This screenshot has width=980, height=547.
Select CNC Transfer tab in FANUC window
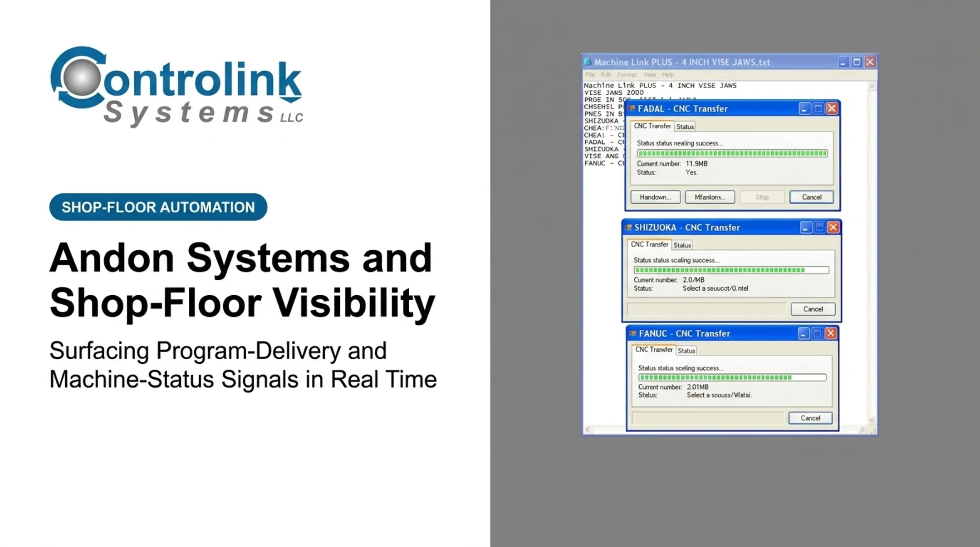654,350
